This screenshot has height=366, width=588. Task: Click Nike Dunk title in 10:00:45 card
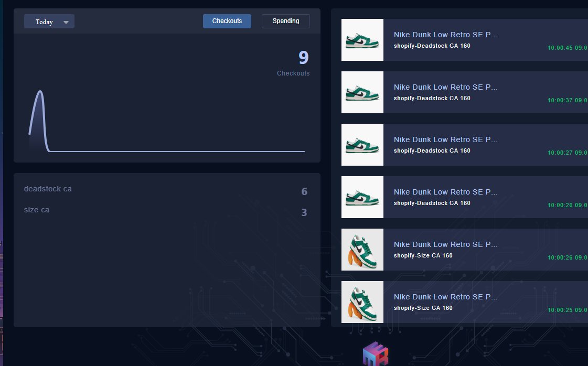tap(445, 35)
